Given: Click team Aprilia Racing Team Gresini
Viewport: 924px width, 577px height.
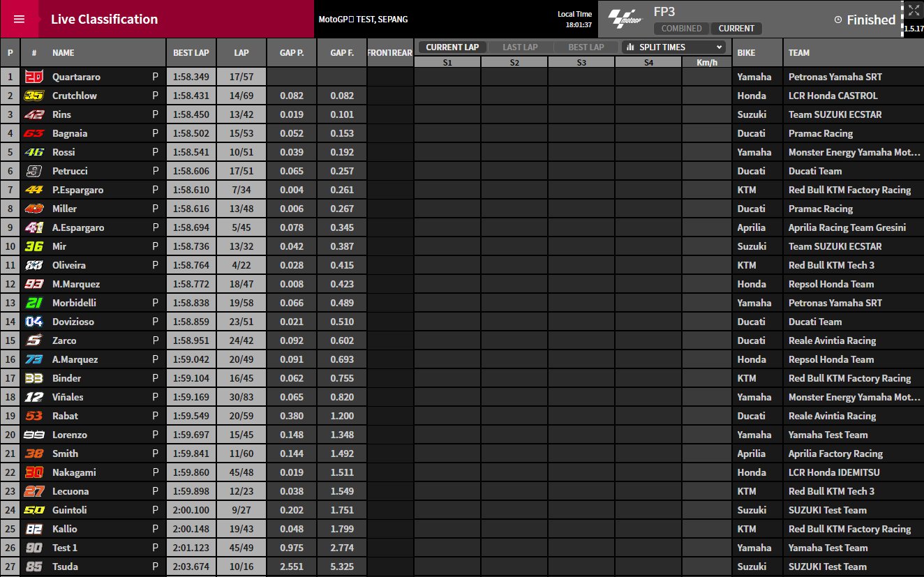Looking at the screenshot, I should click(x=847, y=227).
